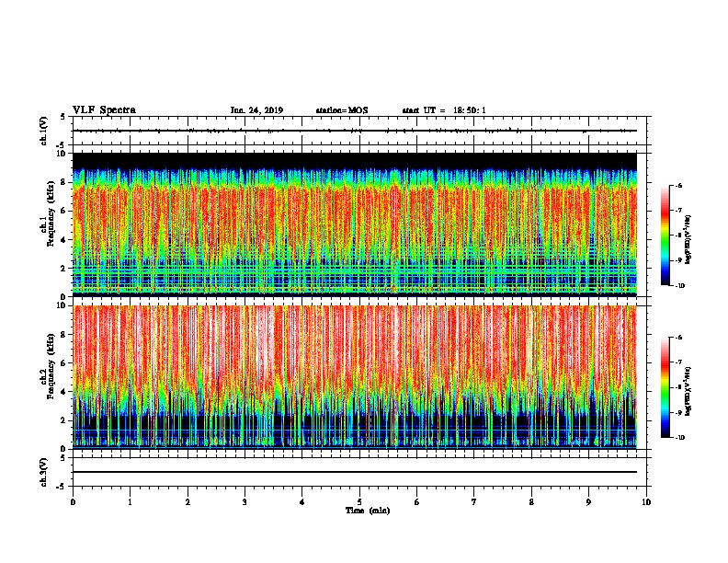Screen dimensions: 728x563
Task: Click time-axis tick label '6'
Action: [x=417, y=502]
